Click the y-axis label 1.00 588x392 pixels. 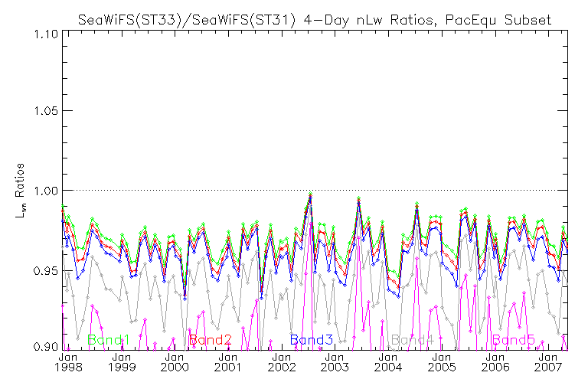click(46, 191)
